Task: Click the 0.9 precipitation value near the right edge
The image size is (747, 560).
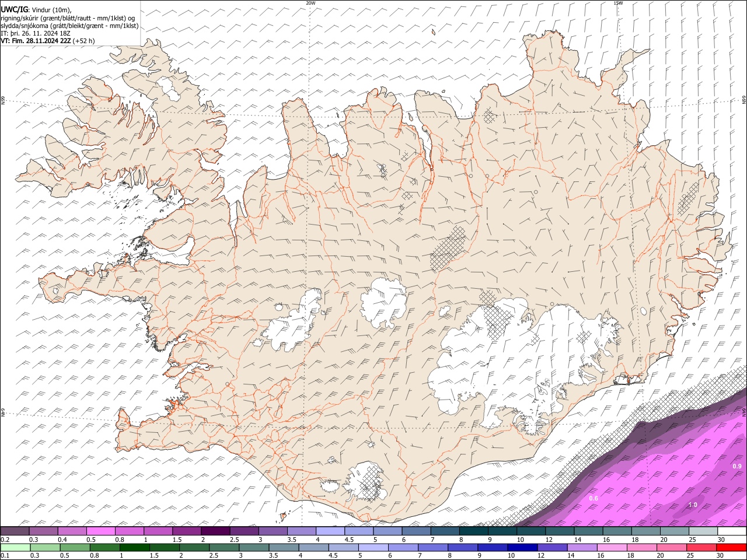Action: pos(737,466)
